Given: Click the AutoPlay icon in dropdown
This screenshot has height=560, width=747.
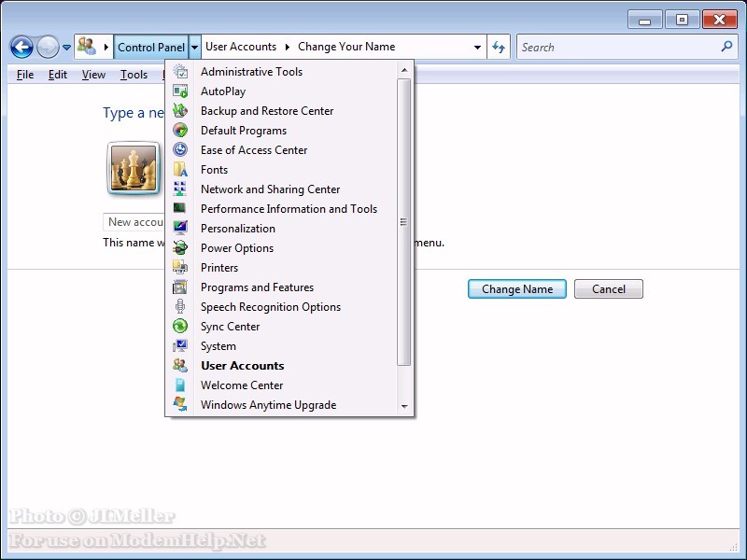Looking at the screenshot, I should click(x=180, y=91).
